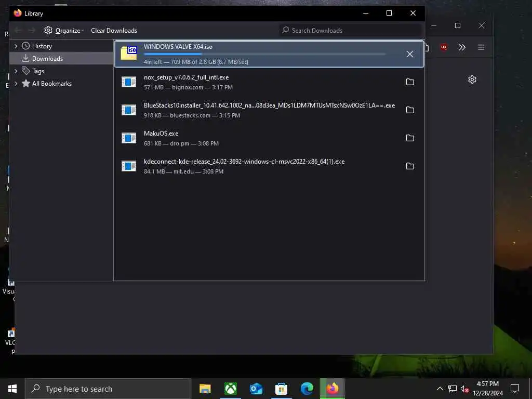Open the Windows Start menu
Image resolution: width=532 pixels, height=399 pixels.
12,389
